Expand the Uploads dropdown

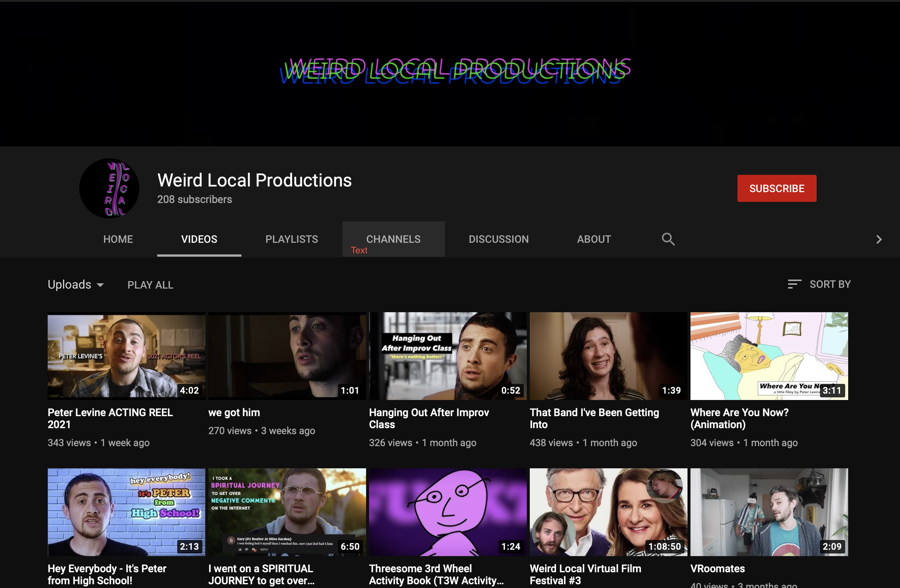coord(75,284)
